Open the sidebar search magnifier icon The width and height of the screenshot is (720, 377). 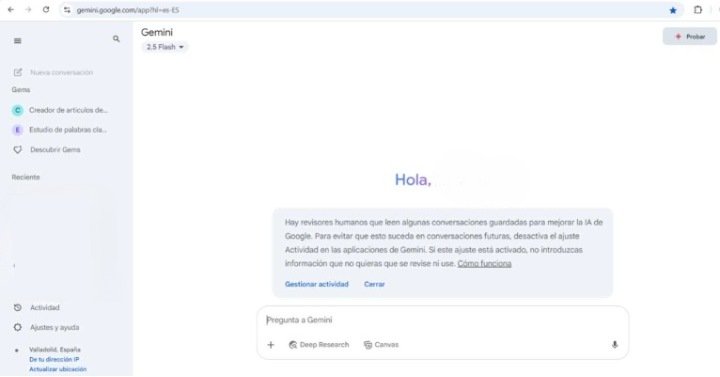(116, 39)
